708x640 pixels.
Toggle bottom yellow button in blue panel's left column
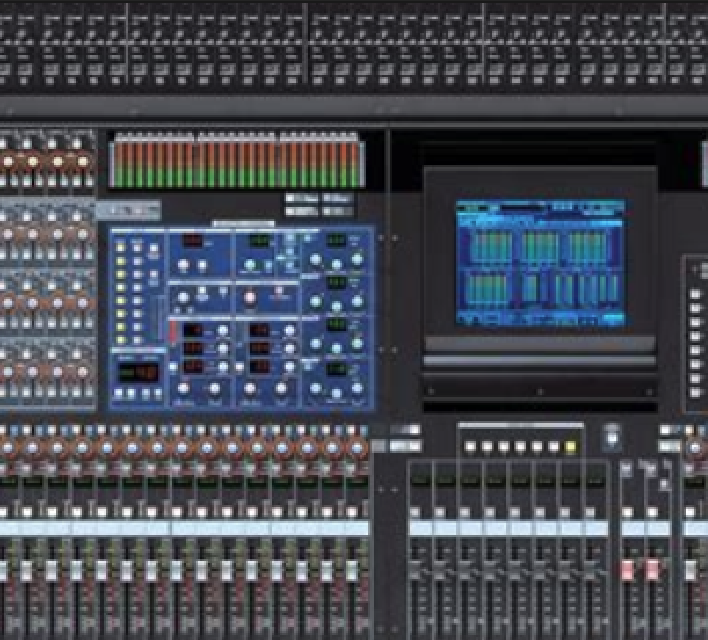click(x=121, y=340)
